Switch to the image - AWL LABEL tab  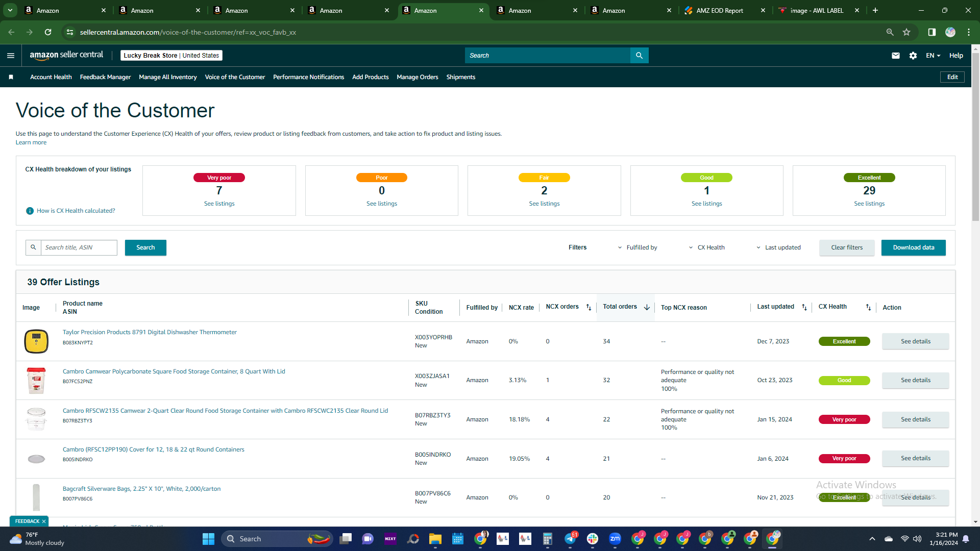[x=819, y=10]
